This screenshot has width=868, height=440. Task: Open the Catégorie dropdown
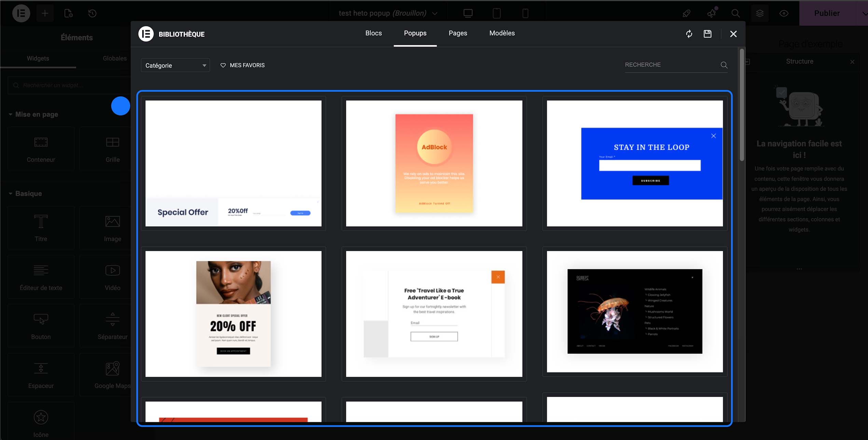(x=175, y=65)
